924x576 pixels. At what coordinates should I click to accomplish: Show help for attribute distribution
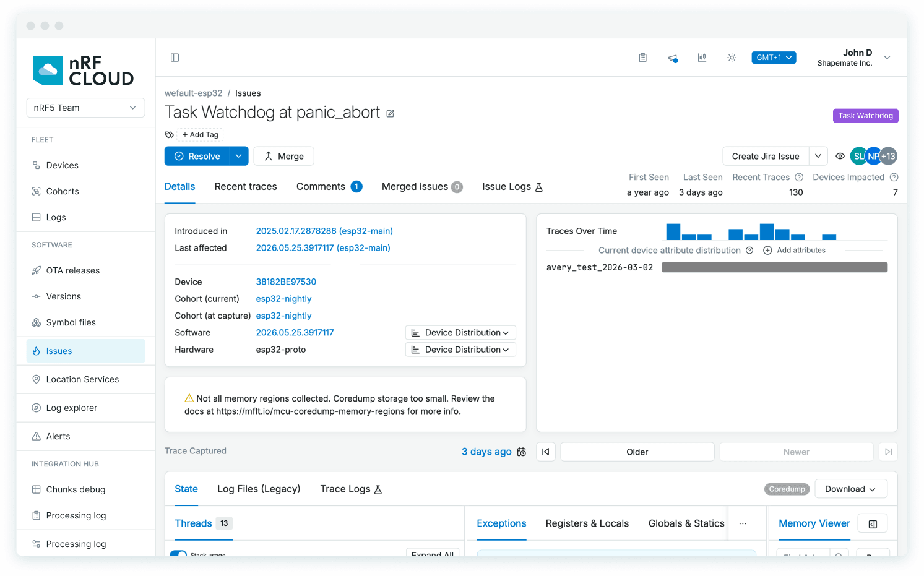pyautogui.click(x=749, y=251)
